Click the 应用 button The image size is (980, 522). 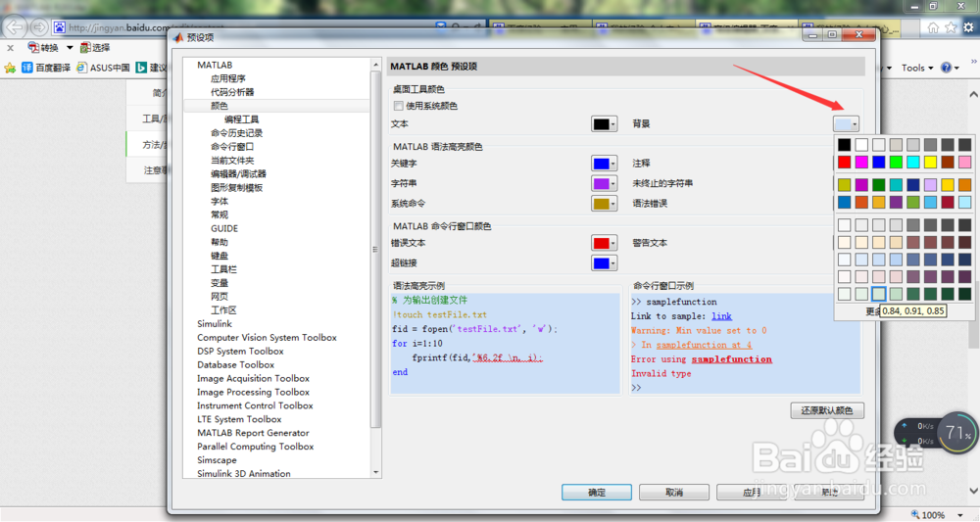click(752, 492)
